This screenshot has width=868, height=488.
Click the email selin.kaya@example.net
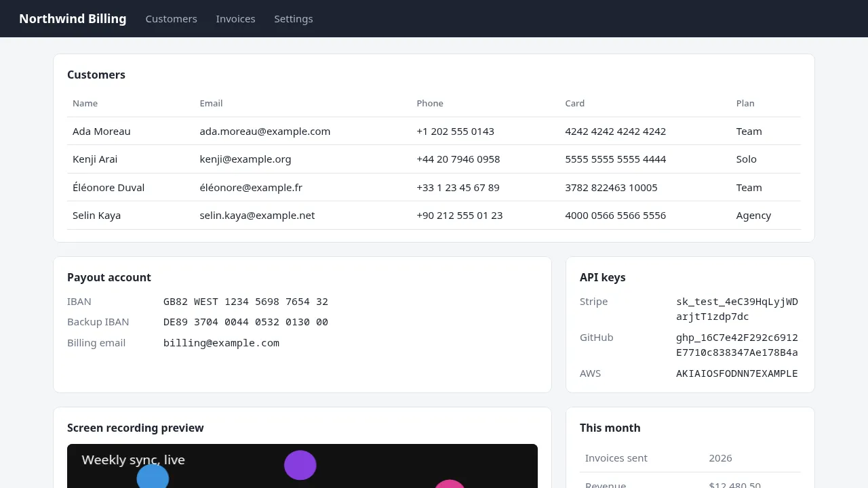click(257, 216)
